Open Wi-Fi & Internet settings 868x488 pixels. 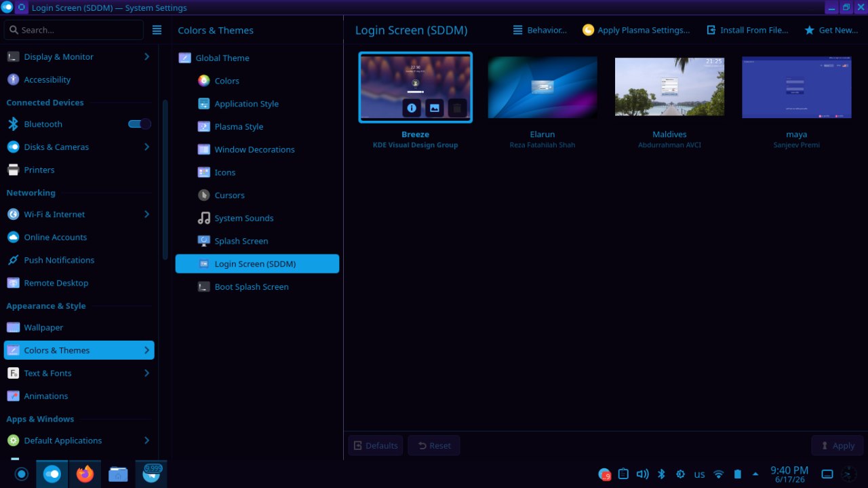click(79, 214)
